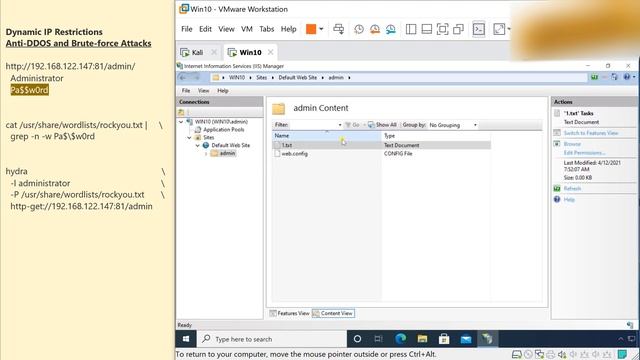This screenshot has height=360, width=640.
Task: Switch to Unity mode icon
Action: tap(458, 29)
